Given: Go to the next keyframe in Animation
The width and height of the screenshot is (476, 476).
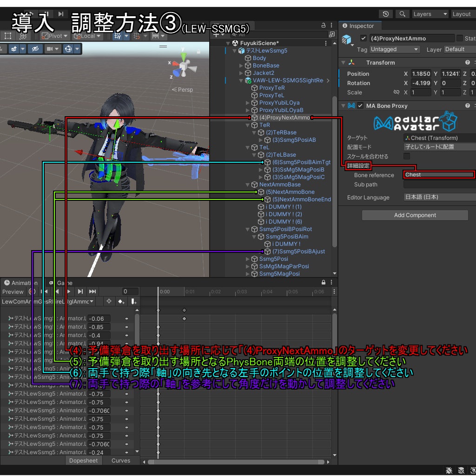Looking at the screenshot, I should tap(80, 291).
